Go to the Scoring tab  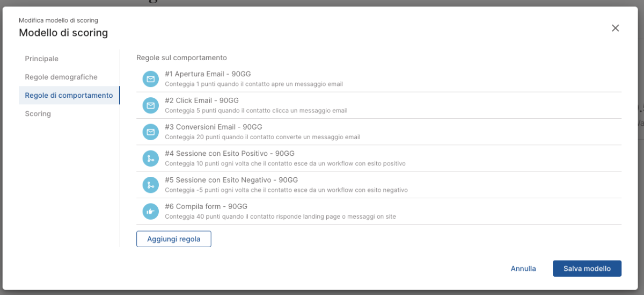38,113
